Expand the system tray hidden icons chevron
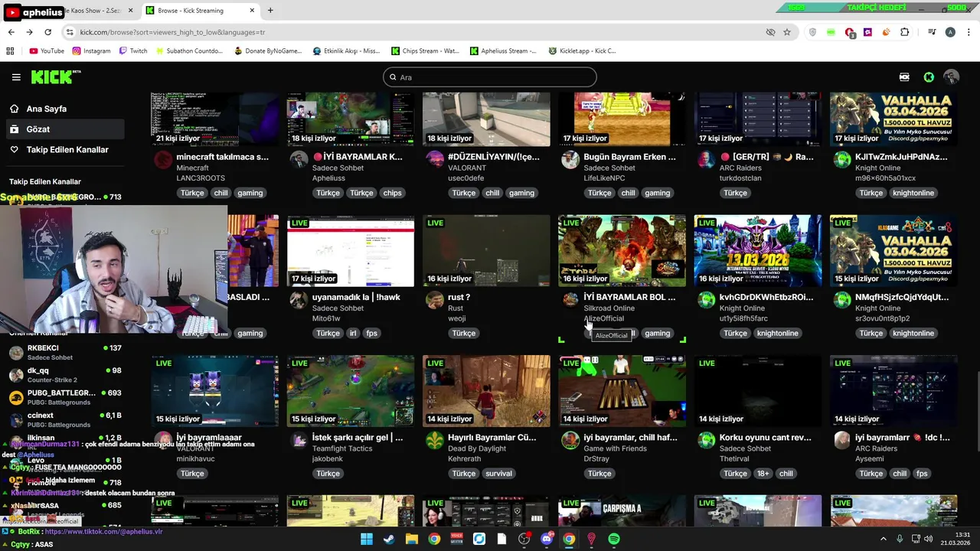Image resolution: width=980 pixels, height=551 pixels. 883,539
